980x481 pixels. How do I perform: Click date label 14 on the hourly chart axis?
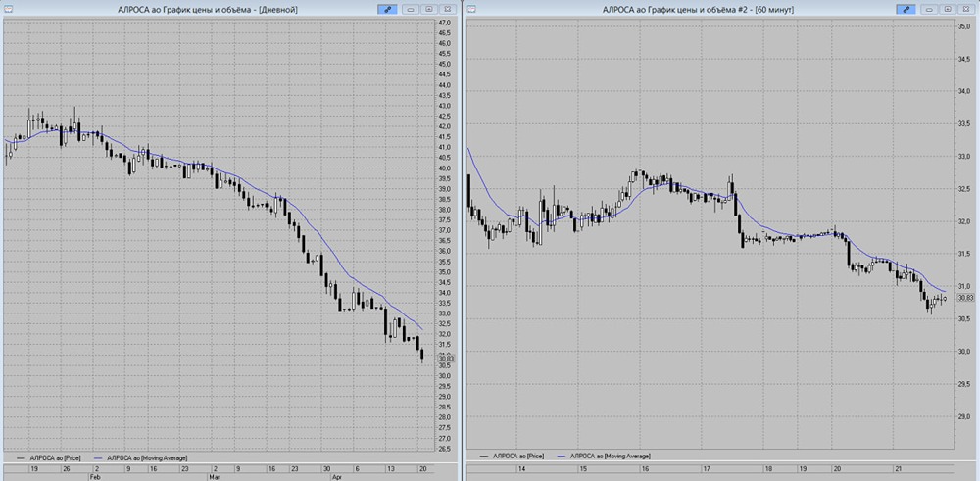point(521,468)
